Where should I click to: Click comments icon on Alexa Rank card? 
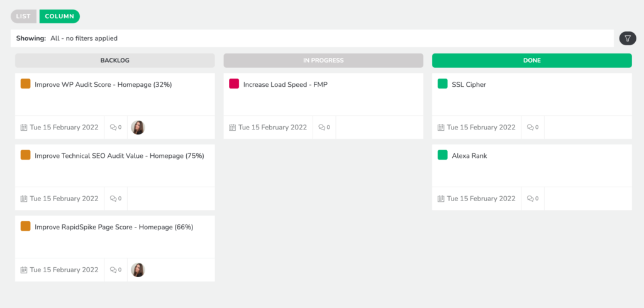(x=530, y=199)
